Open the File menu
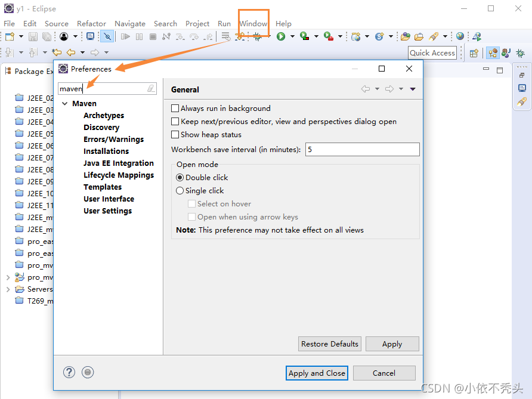Viewport: 532px width, 399px height. point(9,24)
